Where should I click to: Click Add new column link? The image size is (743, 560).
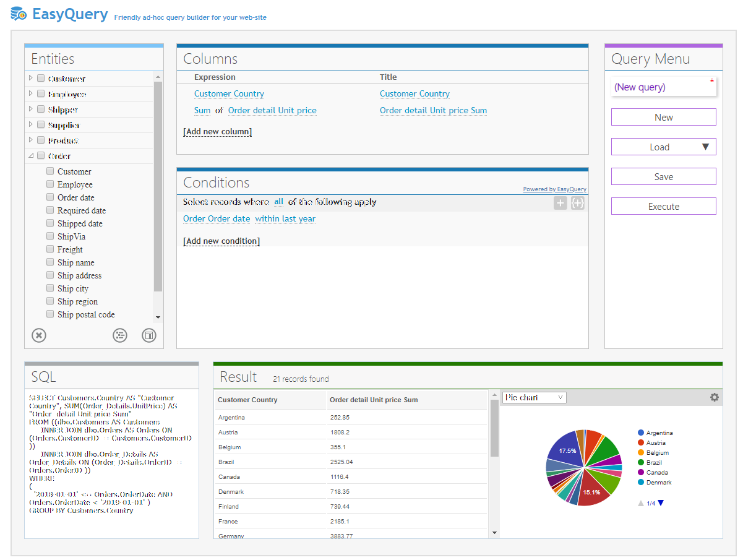click(218, 132)
